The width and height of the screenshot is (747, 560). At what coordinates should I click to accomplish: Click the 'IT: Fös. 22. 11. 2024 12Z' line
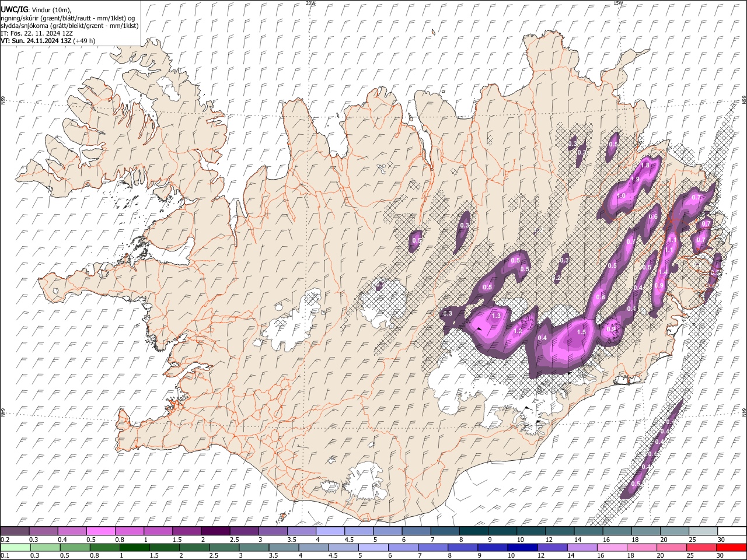click(x=37, y=33)
